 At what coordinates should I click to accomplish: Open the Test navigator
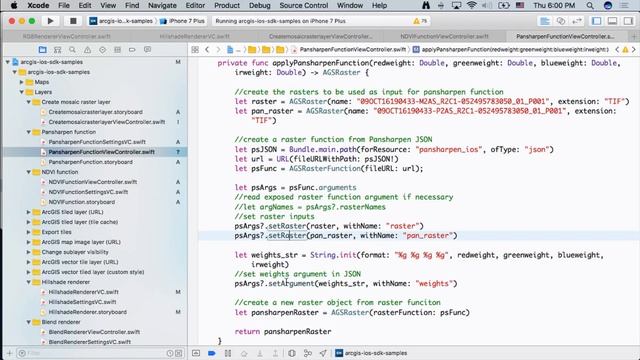pyautogui.click(x=102, y=50)
